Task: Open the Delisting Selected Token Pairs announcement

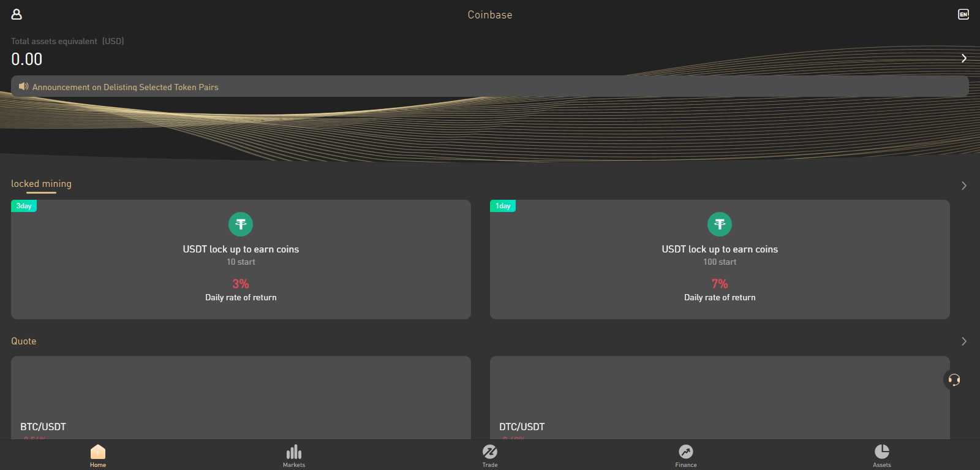Action: coord(490,86)
